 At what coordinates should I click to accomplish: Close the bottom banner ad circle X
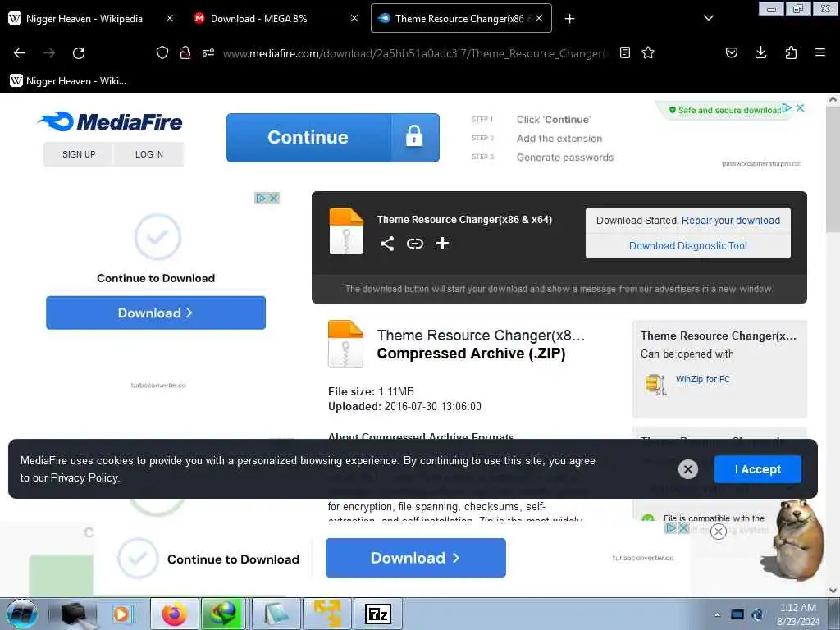[719, 531]
